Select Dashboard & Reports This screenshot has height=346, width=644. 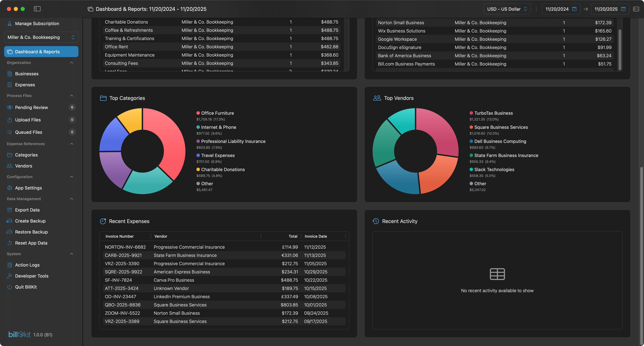(x=37, y=51)
